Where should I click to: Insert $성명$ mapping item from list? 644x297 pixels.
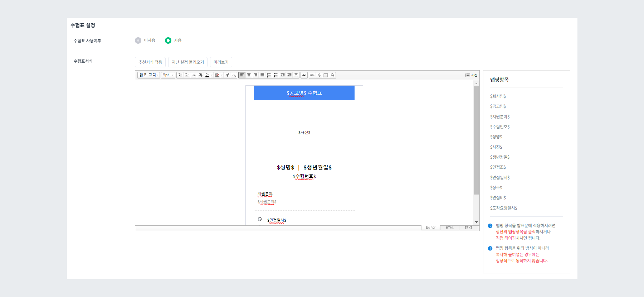click(496, 137)
